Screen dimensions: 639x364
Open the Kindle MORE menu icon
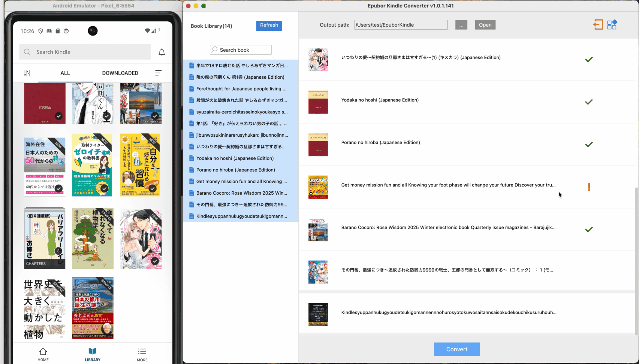click(142, 355)
